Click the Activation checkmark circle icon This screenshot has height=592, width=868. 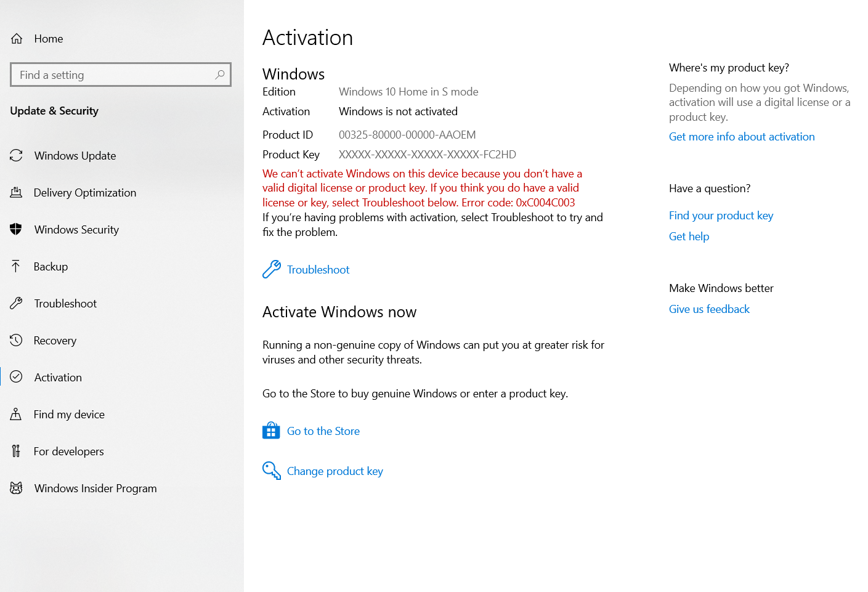(16, 377)
